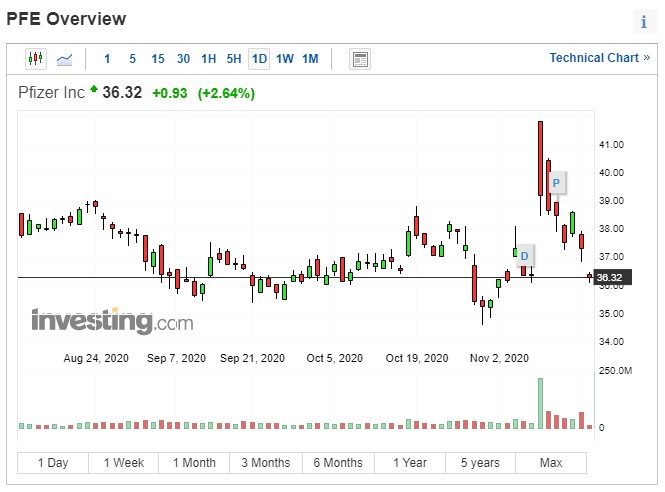Select the 15 minute interval
The height and width of the screenshot is (492, 665).
[x=158, y=59]
